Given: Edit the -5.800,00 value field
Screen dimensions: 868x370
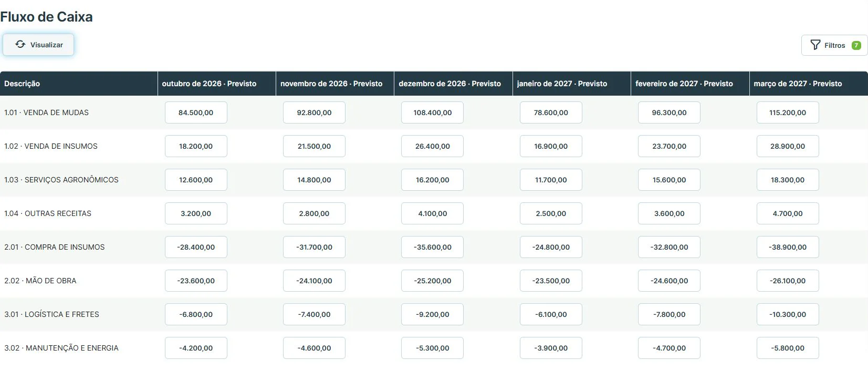Looking at the screenshot, I should tap(788, 348).
